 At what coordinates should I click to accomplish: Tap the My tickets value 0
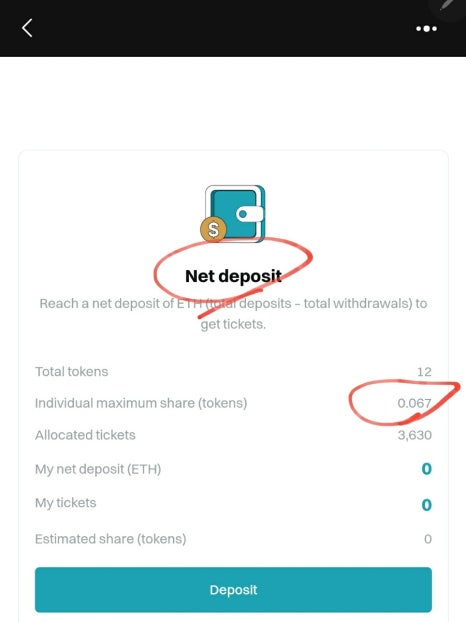coord(426,505)
